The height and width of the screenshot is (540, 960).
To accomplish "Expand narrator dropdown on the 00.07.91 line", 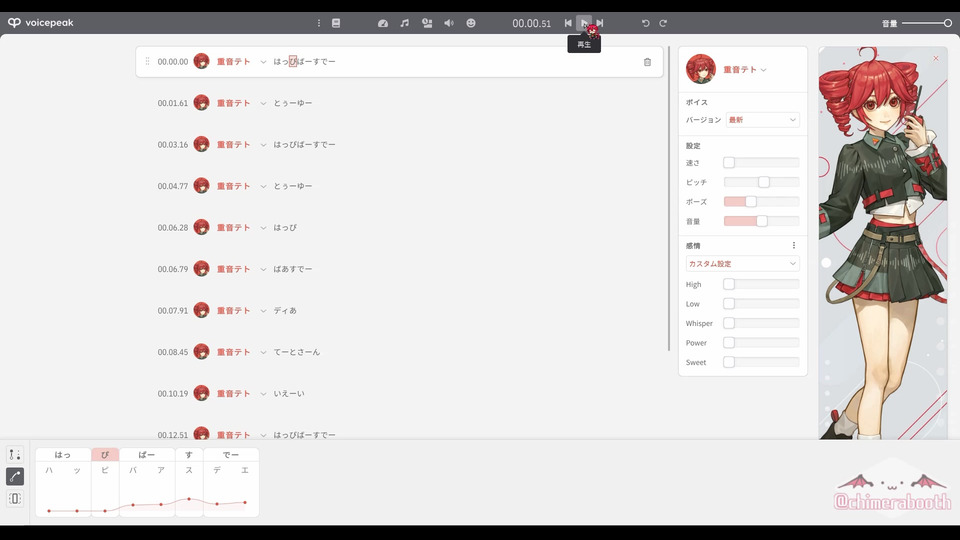I will point(263,311).
